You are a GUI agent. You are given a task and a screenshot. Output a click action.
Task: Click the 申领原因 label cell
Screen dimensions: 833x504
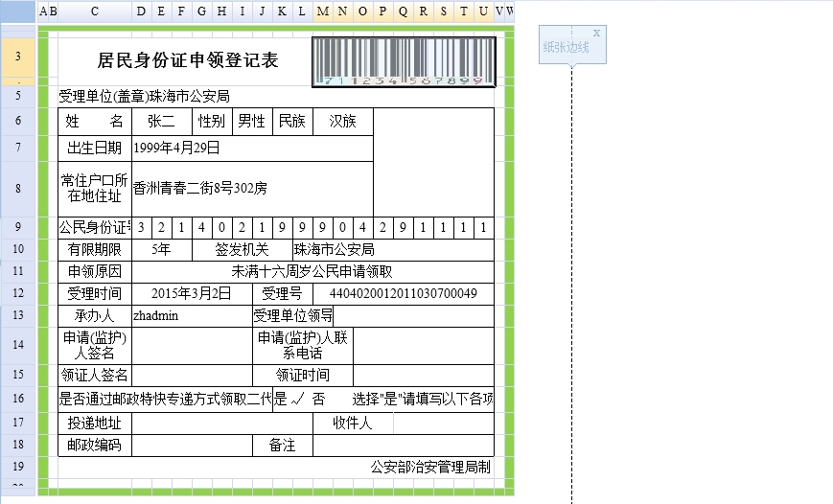click(x=95, y=272)
